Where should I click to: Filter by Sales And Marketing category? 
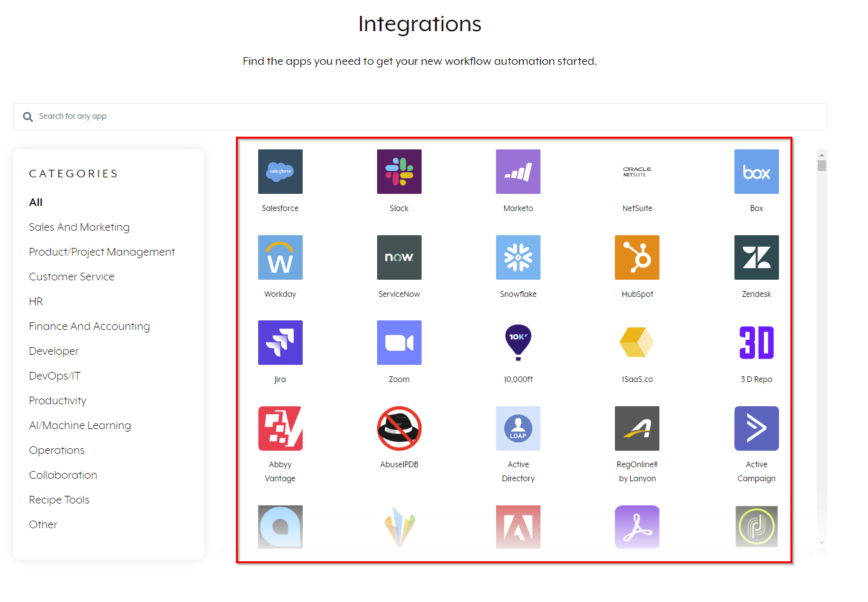[x=79, y=227]
